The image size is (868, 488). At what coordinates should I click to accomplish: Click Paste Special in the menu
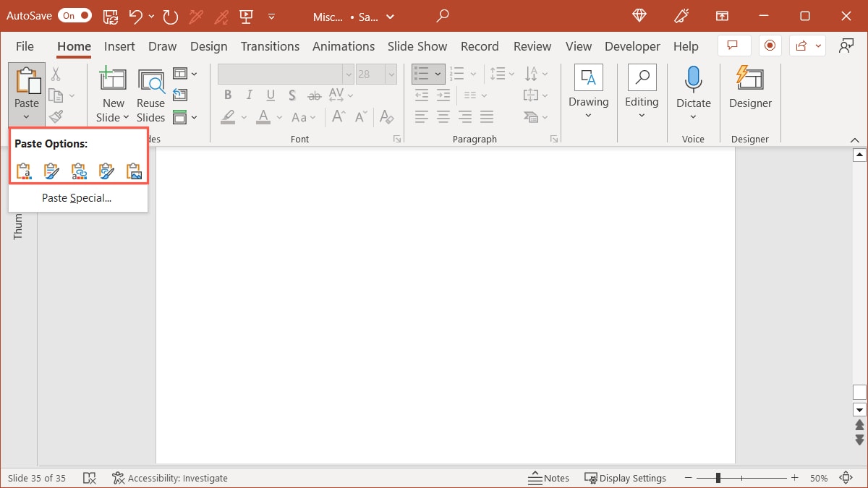click(x=77, y=197)
